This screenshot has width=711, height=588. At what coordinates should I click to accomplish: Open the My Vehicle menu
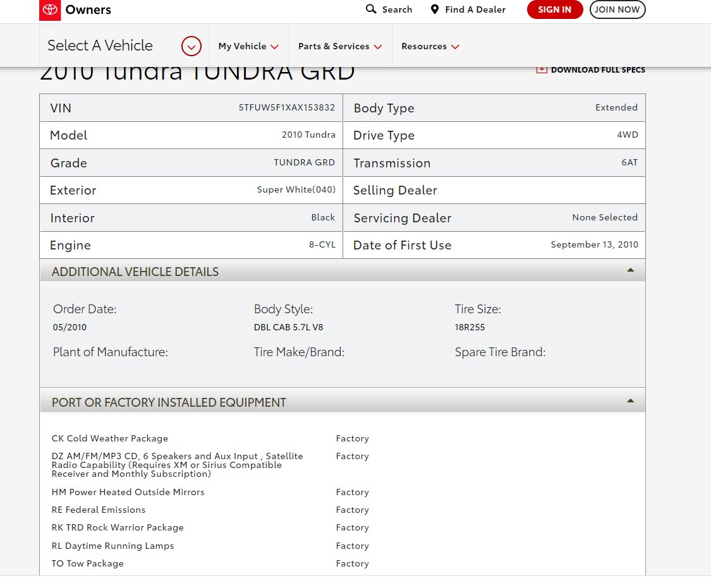point(248,46)
